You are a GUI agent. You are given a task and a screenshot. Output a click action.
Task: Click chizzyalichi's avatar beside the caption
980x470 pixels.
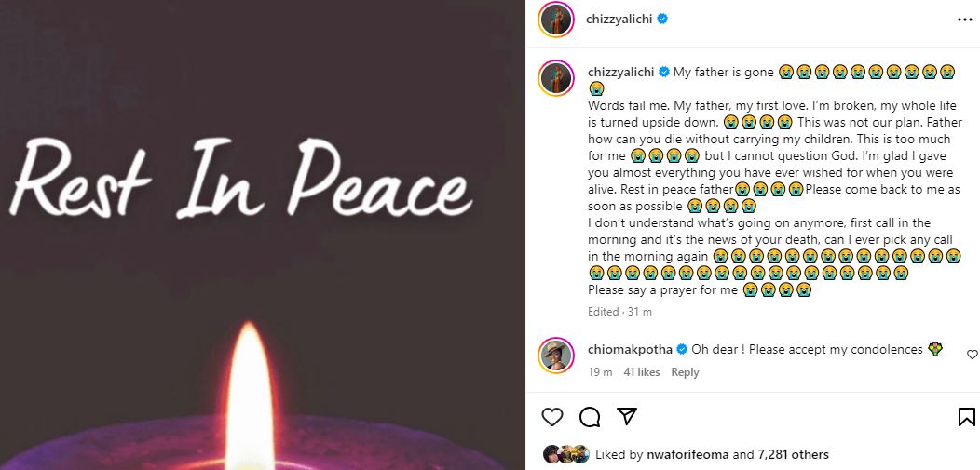coord(556,78)
